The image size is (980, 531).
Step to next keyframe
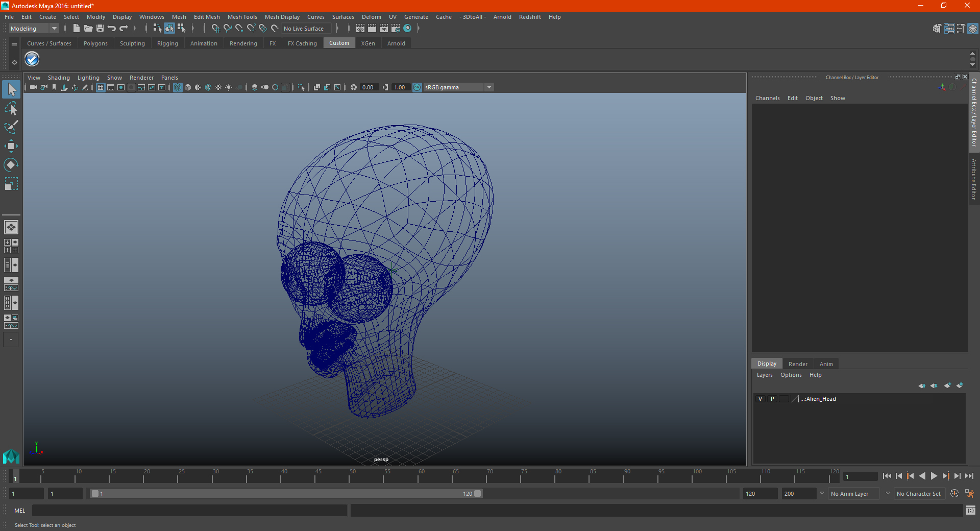(x=945, y=476)
